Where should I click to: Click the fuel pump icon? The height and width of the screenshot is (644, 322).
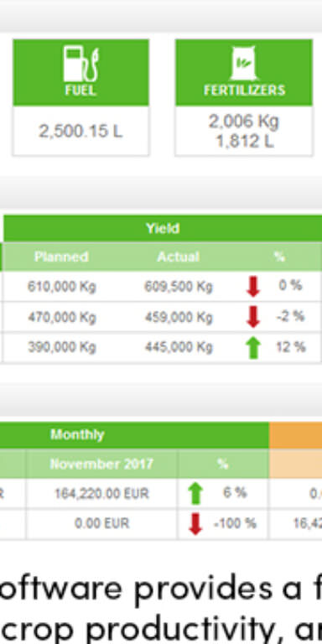click(x=80, y=64)
